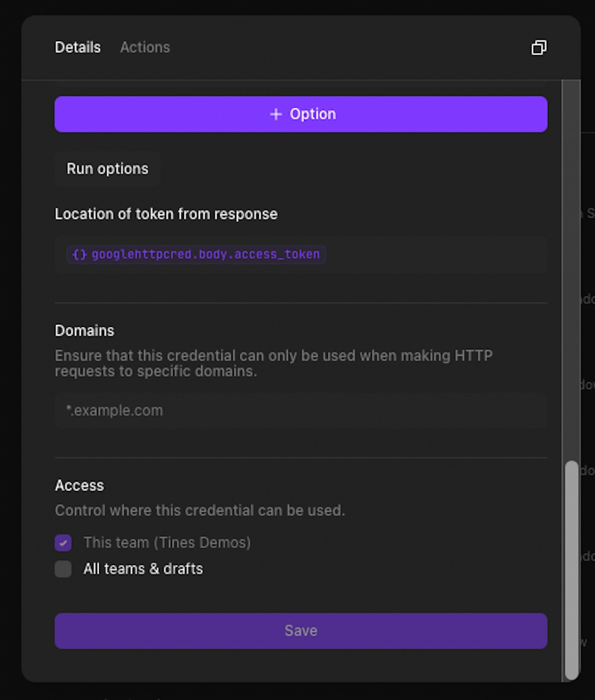Click the 'This team (Tines Demos)' label text

click(x=167, y=542)
